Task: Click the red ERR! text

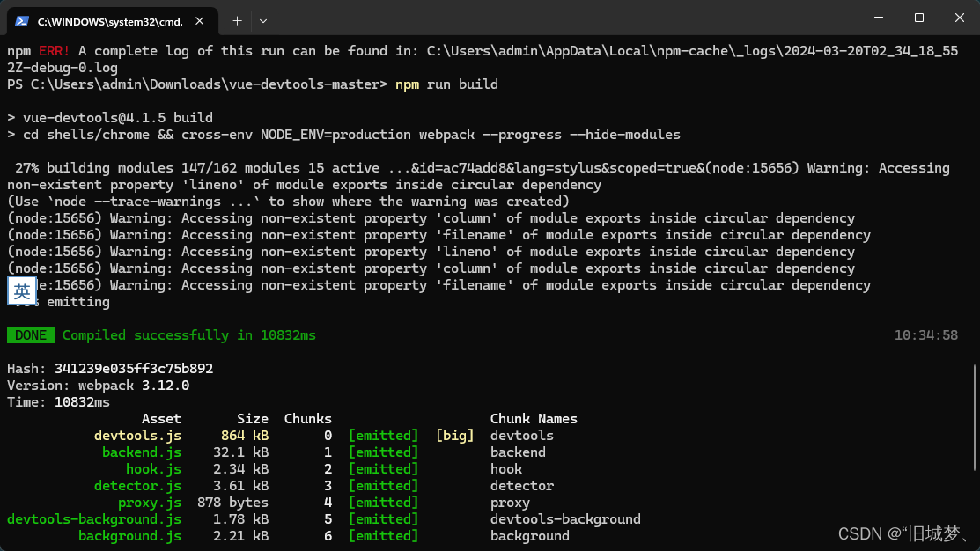Action: 55,51
